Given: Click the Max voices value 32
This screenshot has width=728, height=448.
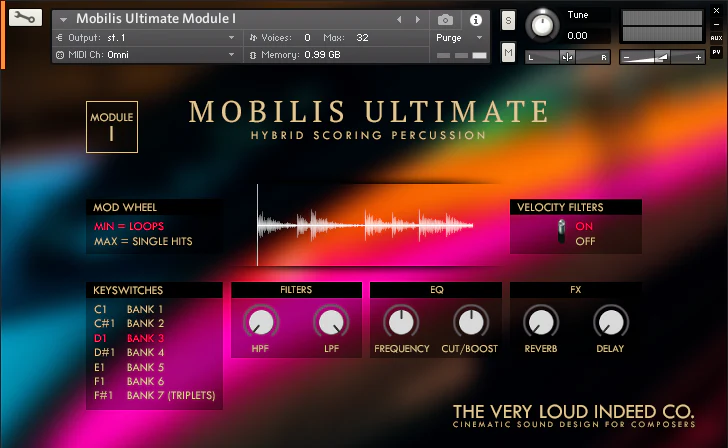Looking at the screenshot, I should pos(362,38).
